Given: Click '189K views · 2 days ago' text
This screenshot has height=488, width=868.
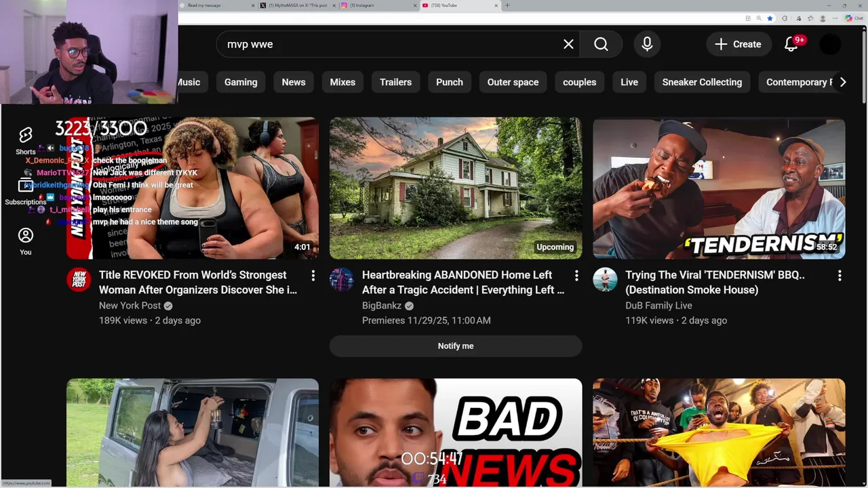Looking at the screenshot, I should coord(150,321).
